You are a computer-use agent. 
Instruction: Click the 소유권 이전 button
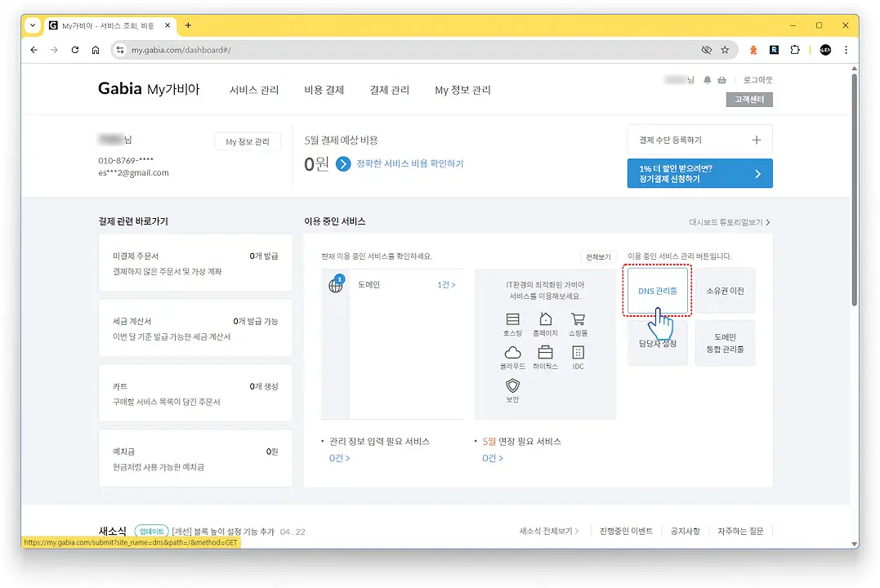pyautogui.click(x=725, y=291)
